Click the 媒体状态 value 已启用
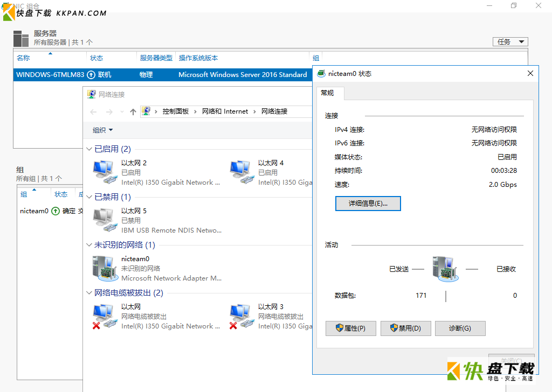This screenshot has height=392, width=552. pos(507,157)
